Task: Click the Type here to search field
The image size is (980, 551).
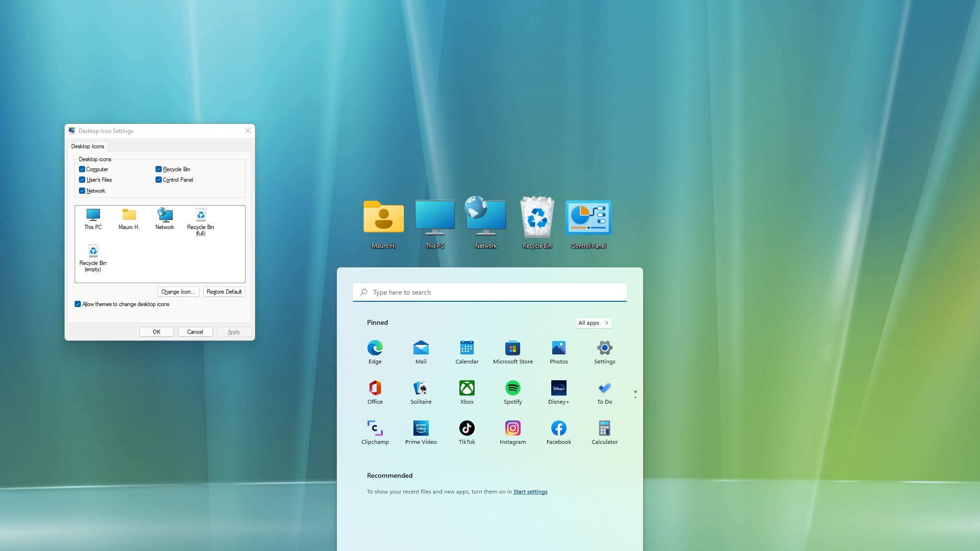Action: coord(490,292)
